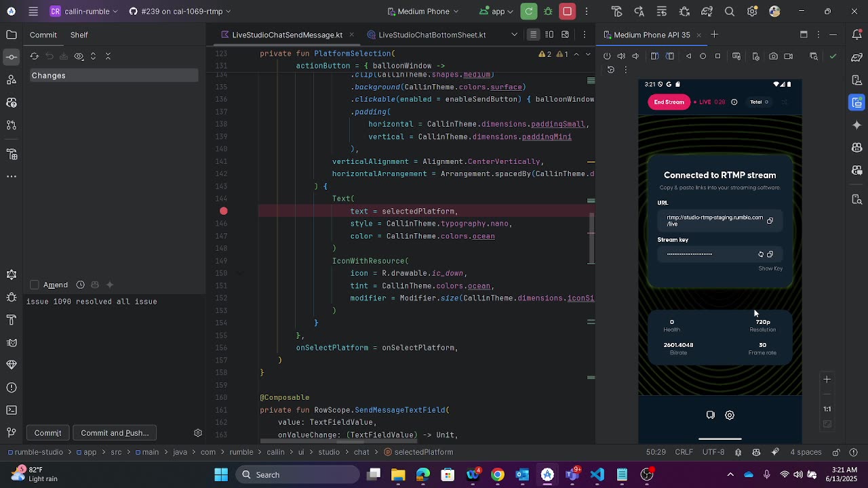
Task: Copy the RTMP URL in the emulator
Action: 770,221
